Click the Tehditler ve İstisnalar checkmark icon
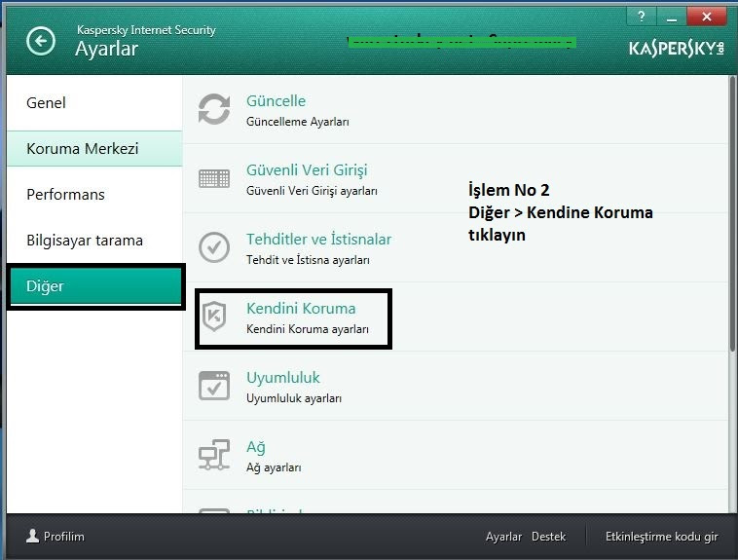The width and height of the screenshot is (738, 560). coord(214,247)
